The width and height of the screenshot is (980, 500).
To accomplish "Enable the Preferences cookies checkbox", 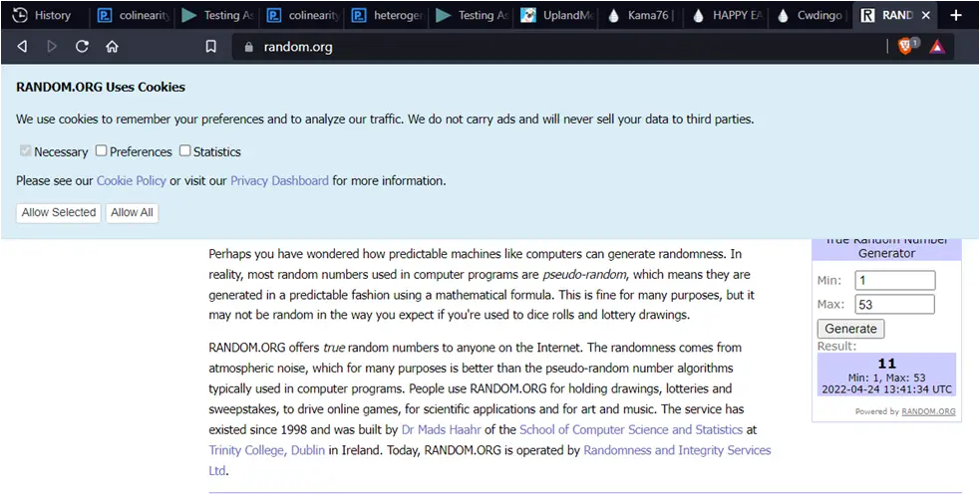I will 102,150.
